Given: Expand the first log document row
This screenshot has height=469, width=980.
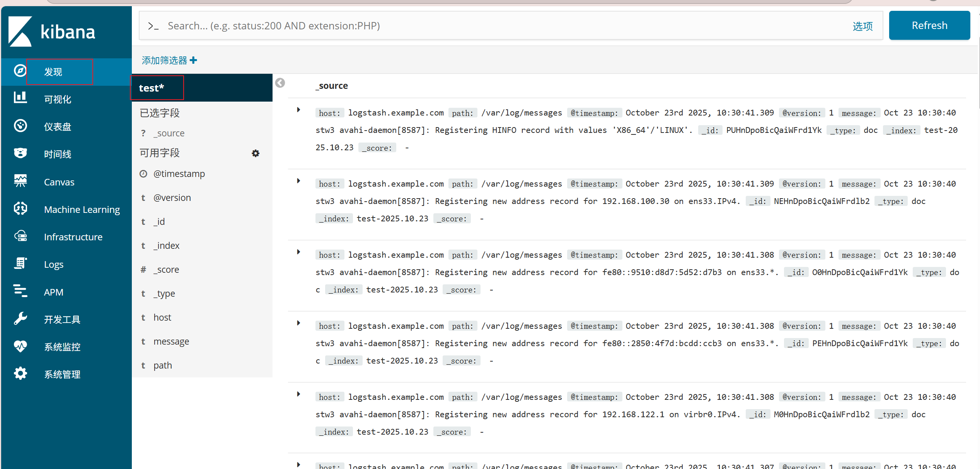Looking at the screenshot, I should tap(298, 110).
